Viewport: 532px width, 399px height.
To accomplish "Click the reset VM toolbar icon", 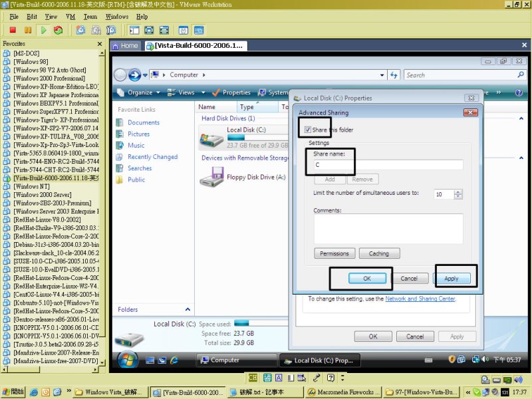I will [59, 30].
